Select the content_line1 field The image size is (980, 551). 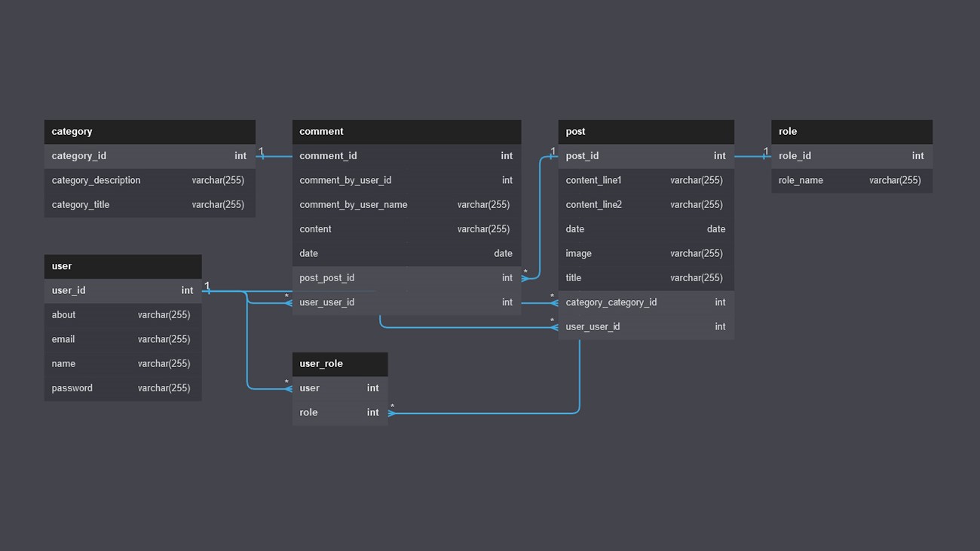point(646,180)
